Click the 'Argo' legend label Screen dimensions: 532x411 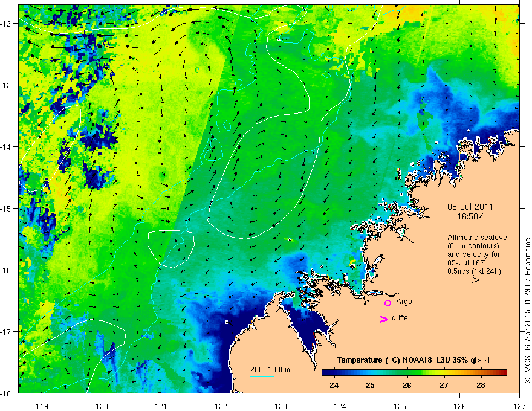pyautogui.click(x=404, y=302)
